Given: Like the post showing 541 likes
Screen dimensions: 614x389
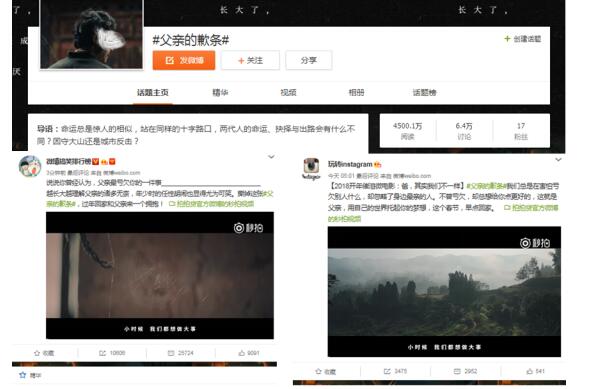Looking at the screenshot, I should coord(535,371).
